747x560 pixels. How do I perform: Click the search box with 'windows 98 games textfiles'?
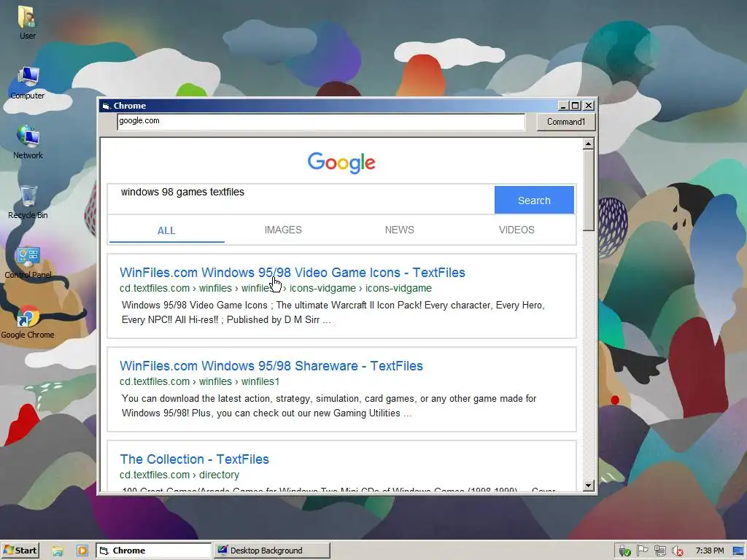pyautogui.click(x=301, y=199)
